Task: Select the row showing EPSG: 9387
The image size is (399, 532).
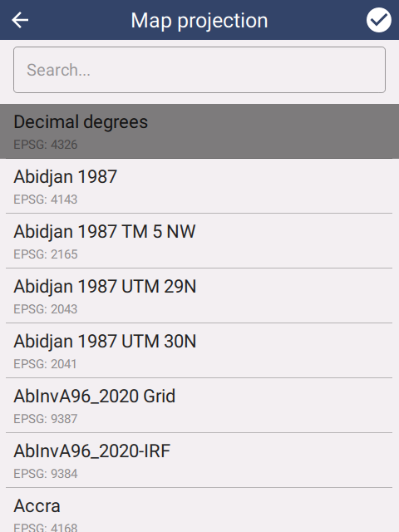Action: tap(199, 406)
